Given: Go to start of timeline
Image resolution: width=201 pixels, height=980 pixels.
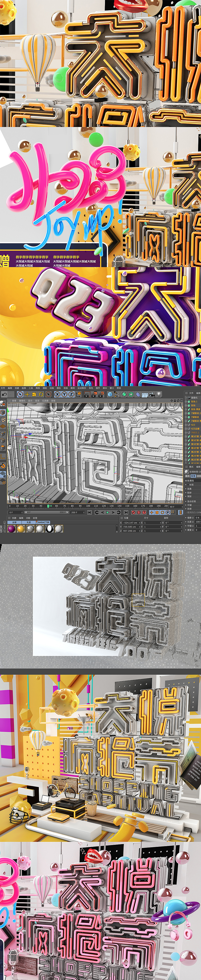Looking at the screenshot, I should (90, 512).
